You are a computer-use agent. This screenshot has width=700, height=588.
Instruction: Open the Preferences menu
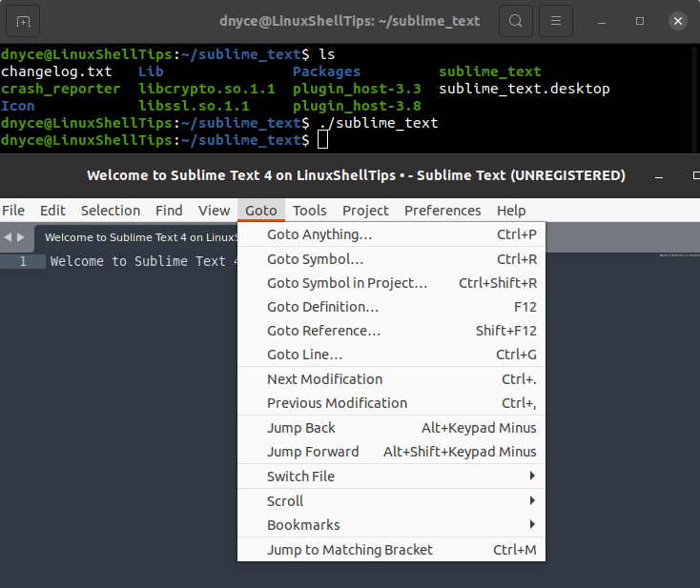pos(443,210)
